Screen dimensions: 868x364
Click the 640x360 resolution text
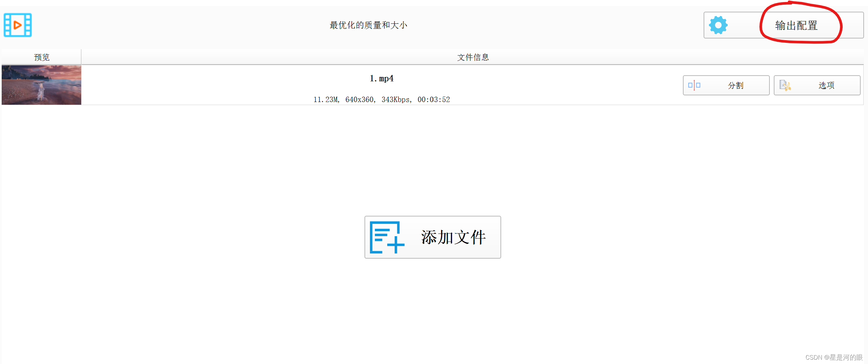pos(359,99)
